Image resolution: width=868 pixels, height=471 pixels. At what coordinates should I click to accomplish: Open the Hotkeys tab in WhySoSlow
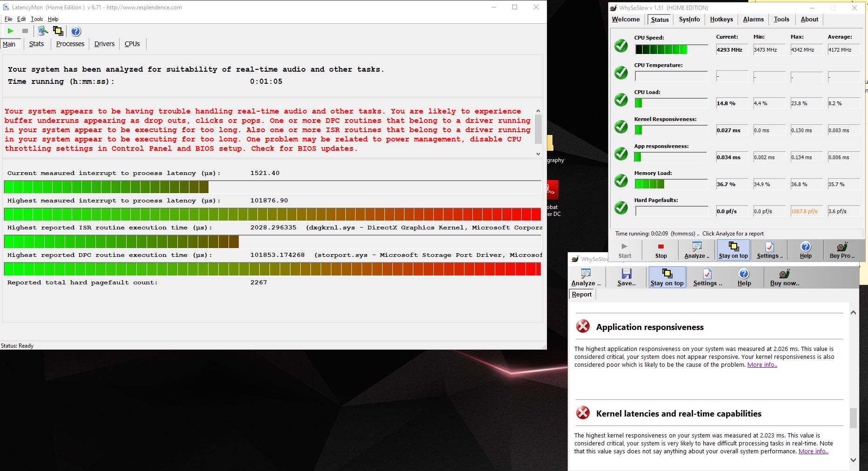pos(721,19)
